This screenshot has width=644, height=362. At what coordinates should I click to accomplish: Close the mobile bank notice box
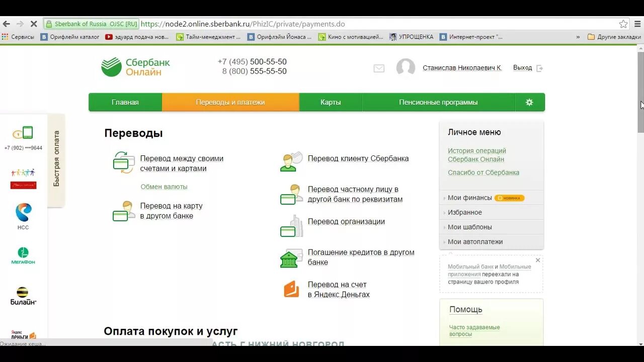tap(538, 260)
